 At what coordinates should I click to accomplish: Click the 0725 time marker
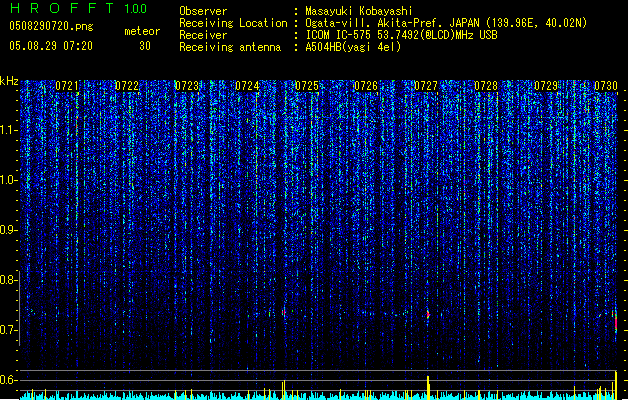pos(306,86)
